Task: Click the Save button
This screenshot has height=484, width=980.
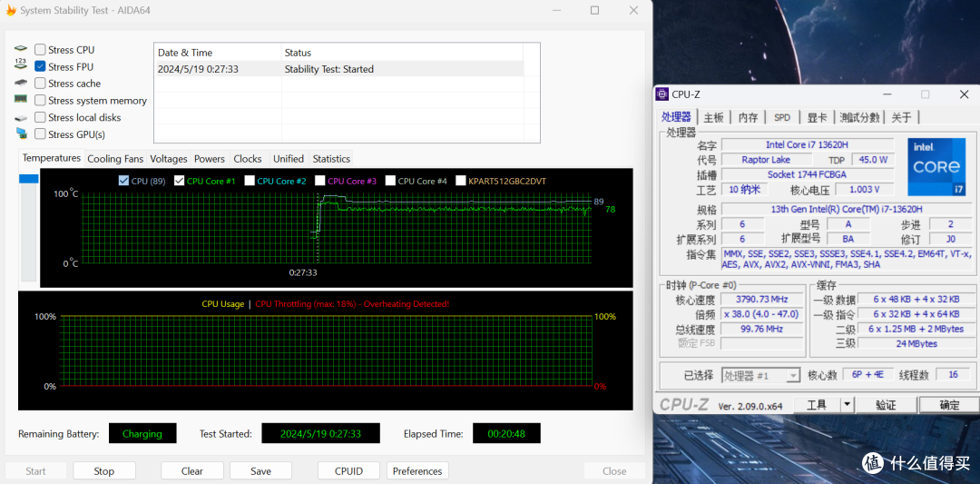Action: (260, 471)
